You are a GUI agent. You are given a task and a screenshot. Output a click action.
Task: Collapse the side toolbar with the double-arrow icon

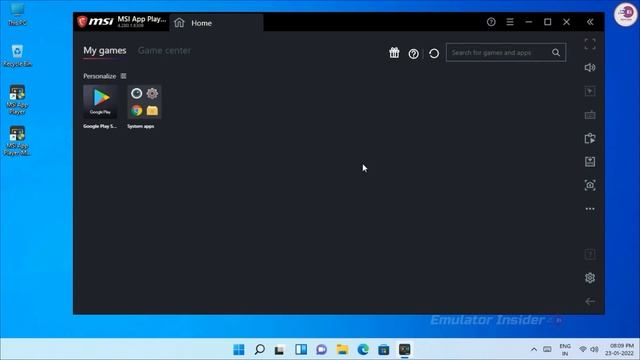point(590,22)
